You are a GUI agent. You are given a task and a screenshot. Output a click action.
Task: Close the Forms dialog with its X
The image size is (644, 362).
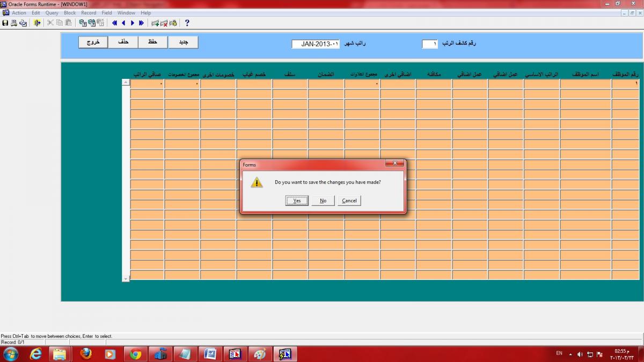[394, 163]
